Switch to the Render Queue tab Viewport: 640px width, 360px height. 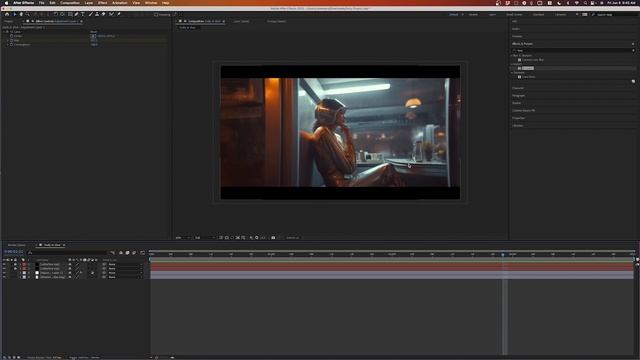tap(17, 245)
